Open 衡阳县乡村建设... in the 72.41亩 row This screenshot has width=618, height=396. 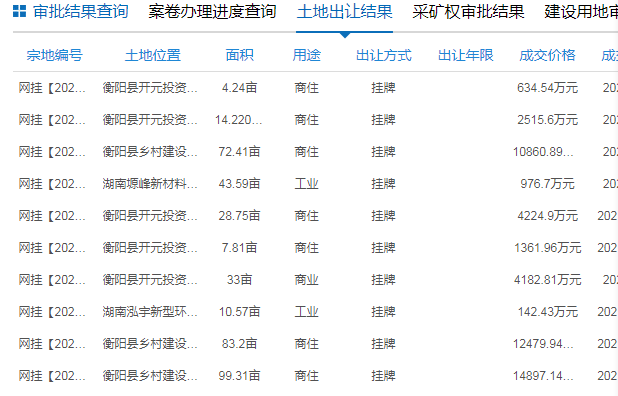point(150,152)
